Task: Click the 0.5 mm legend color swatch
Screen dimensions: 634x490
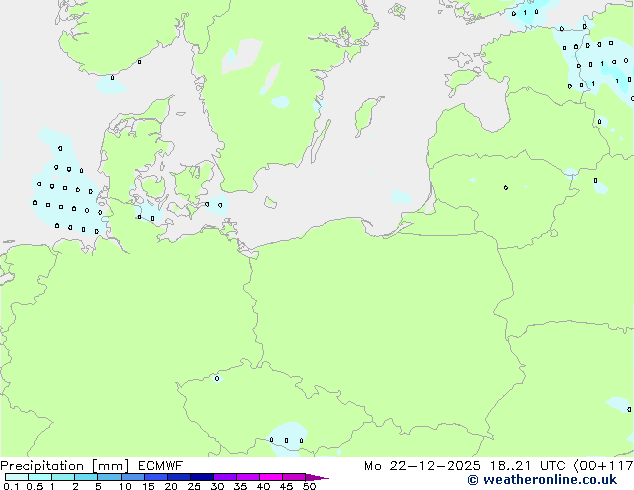Action: point(40,477)
